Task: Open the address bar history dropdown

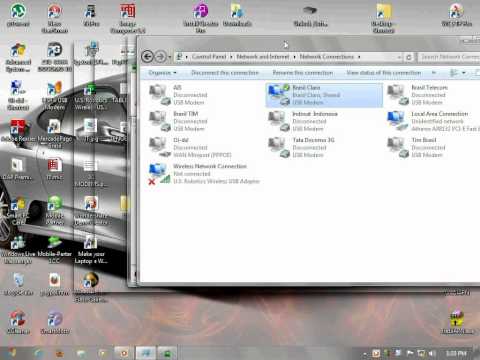Action: [x=399, y=57]
